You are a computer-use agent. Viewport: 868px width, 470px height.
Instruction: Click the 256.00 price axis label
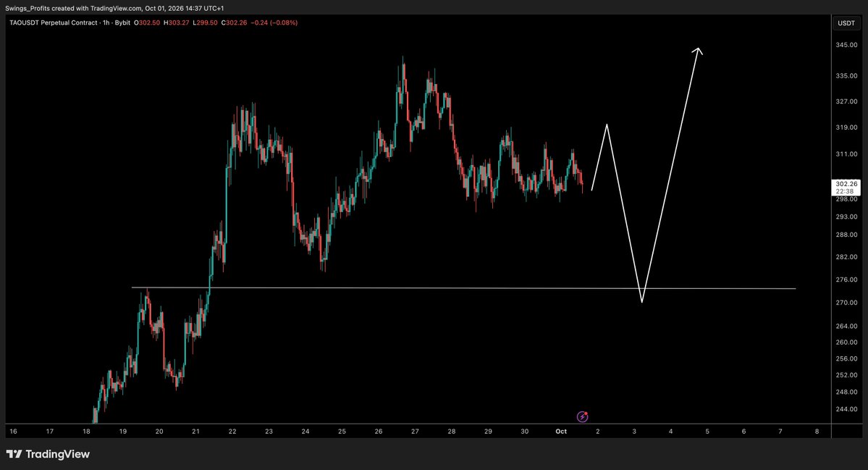846,358
